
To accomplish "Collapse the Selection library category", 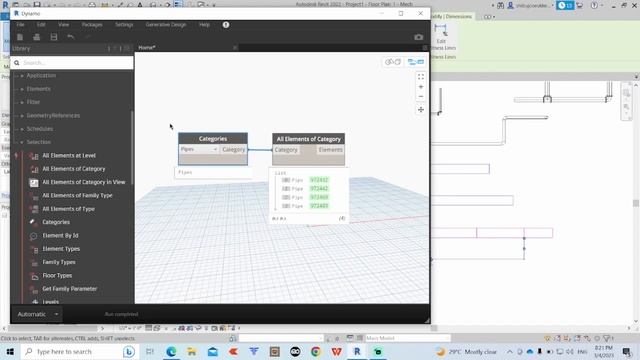I will (x=38, y=142).
